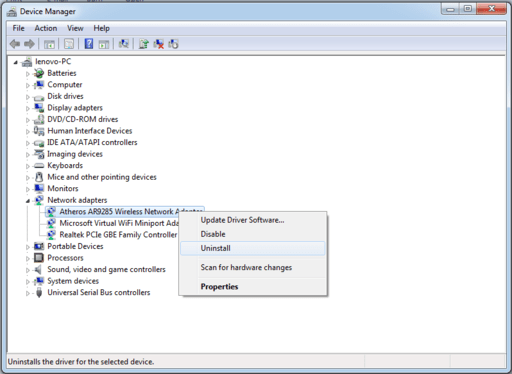Select Atheros AR9285 Wireless Network Adapter
This screenshot has width=512, height=374.
point(124,212)
